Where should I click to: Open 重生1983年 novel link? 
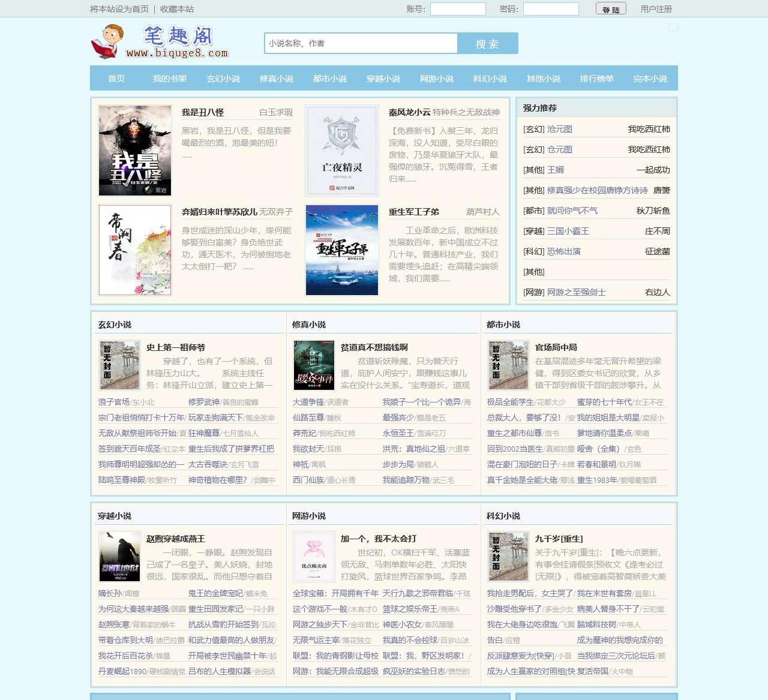(x=597, y=480)
